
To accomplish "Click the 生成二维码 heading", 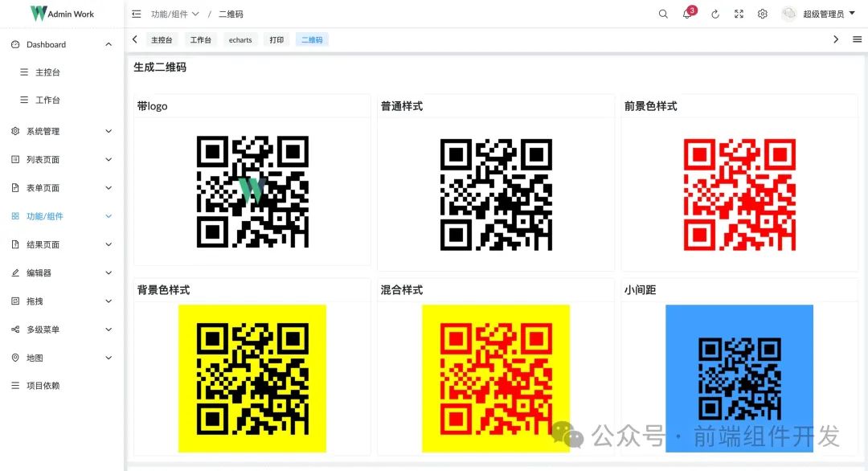I will (x=160, y=67).
